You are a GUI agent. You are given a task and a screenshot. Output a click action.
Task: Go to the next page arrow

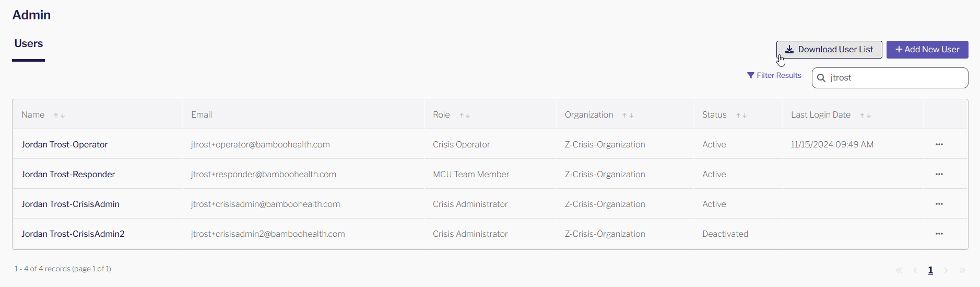click(946, 270)
